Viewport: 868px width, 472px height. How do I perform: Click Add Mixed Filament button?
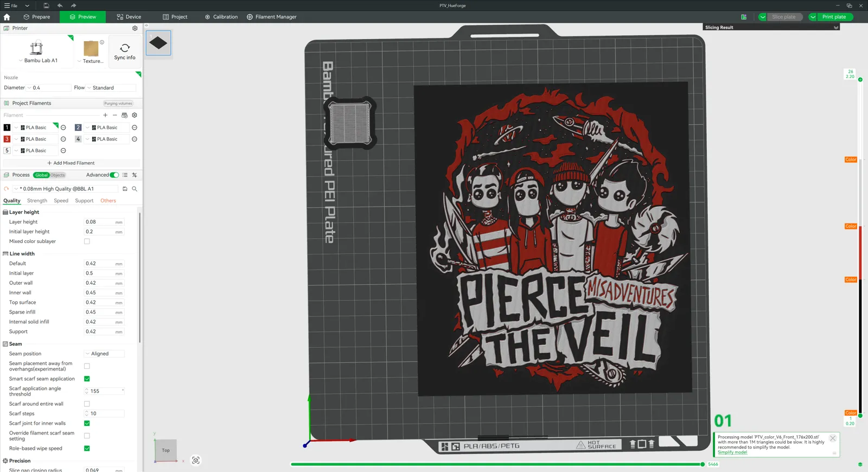point(71,163)
